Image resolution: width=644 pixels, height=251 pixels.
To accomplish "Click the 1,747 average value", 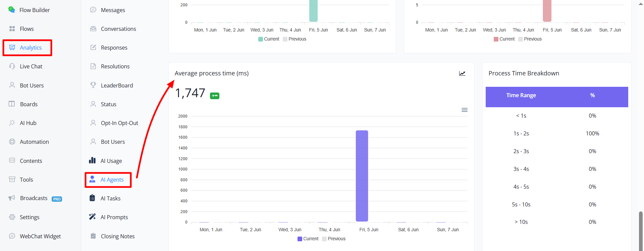I will pyautogui.click(x=190, y=93).
